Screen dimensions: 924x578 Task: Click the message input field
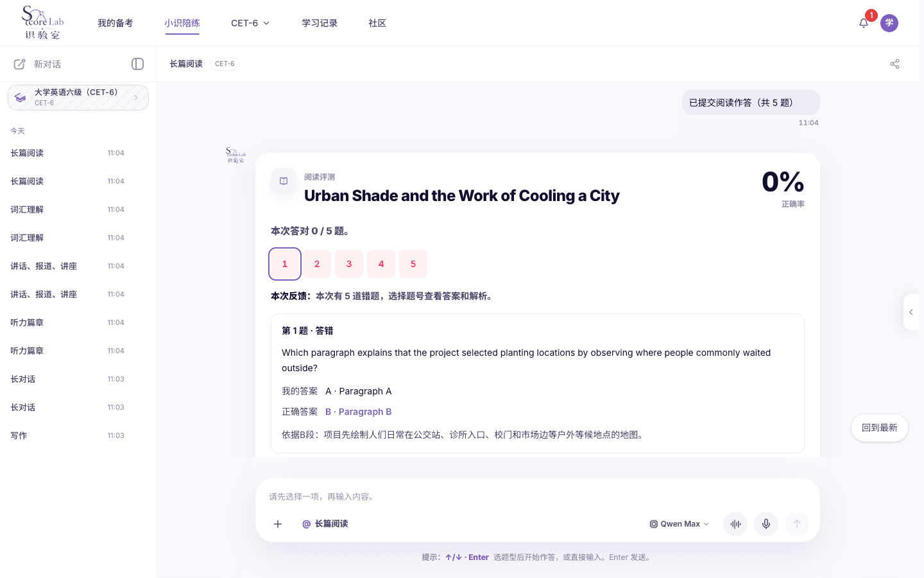click(538, 496)
